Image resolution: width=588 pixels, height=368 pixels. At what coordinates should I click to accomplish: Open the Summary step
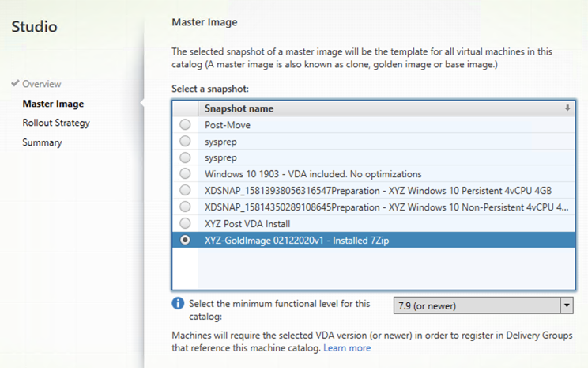(42, 142)
